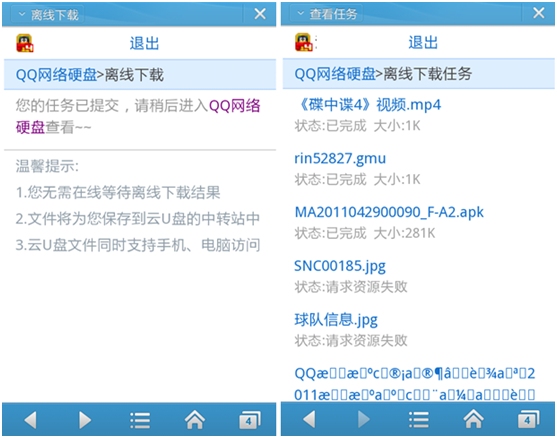The height and width of the screenshot is (438, 557).
Task: Click 退出 link in the right window
Action: [x=423, y=42]
